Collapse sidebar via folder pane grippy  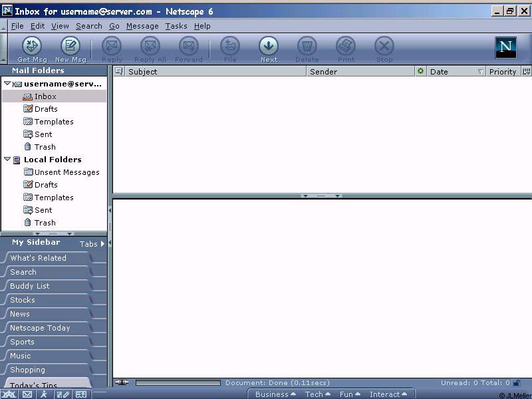click(53, 234)
